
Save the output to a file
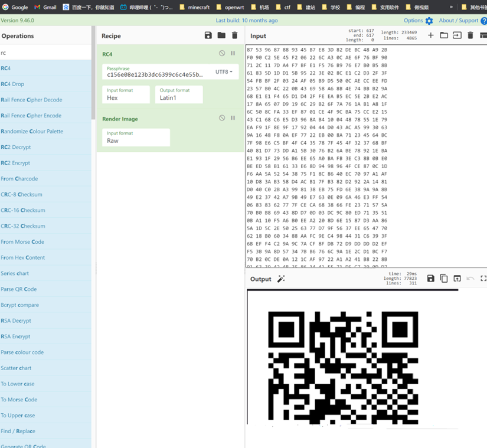click(x=430, y=279)
